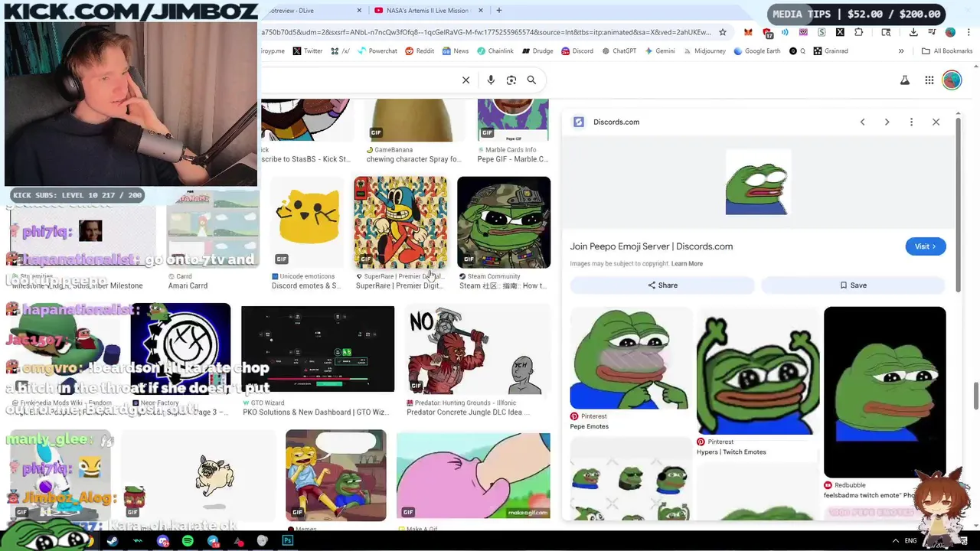Open the browser downloads tray
Image resolution: width=980 pixels, height=551 pixels.
[x=913, y=32]
